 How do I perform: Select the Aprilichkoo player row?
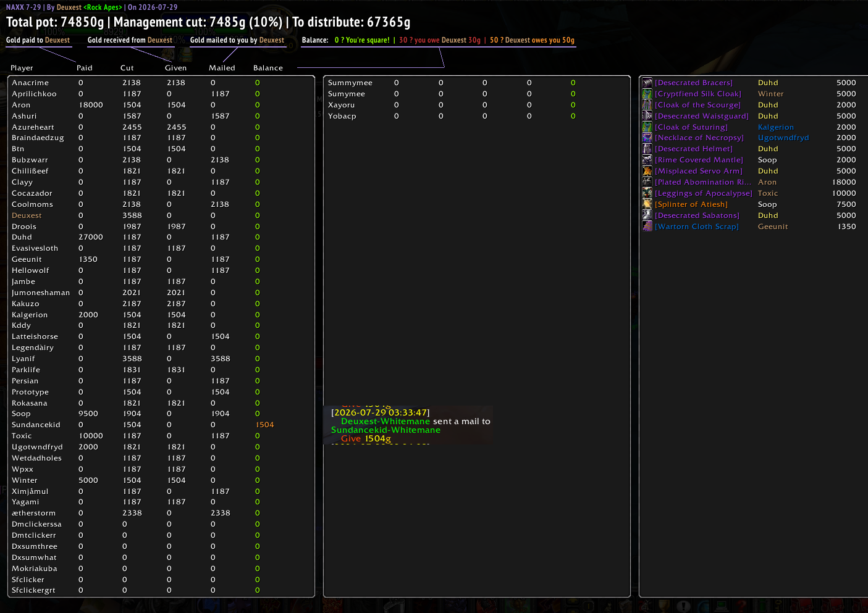161,94
